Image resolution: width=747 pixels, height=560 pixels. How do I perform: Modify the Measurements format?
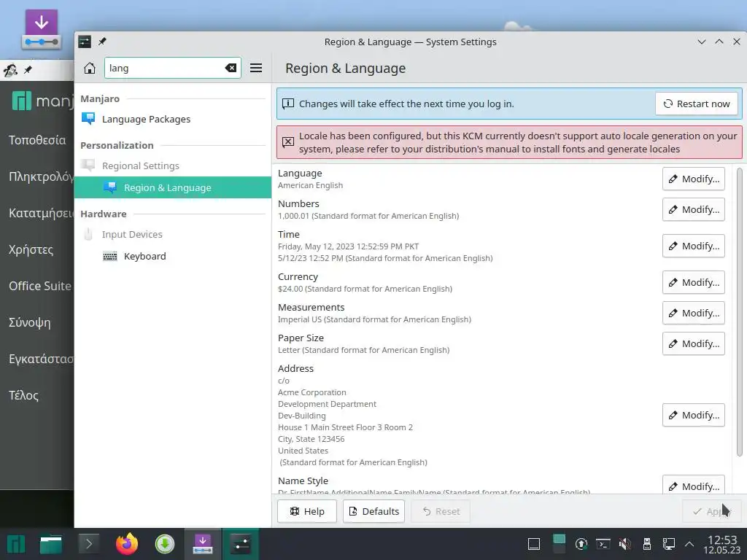click(694, 313)
